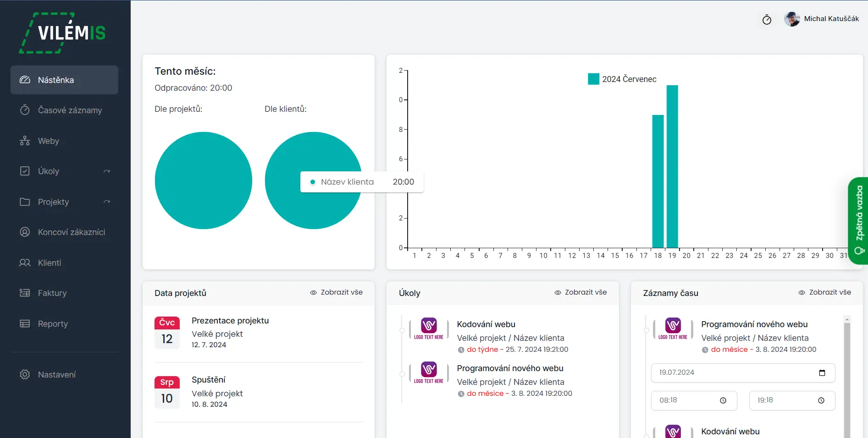This screenshot has height=438, width=868.
Task: Open Časové záznamy in sidebar
Action: [64, 110]
